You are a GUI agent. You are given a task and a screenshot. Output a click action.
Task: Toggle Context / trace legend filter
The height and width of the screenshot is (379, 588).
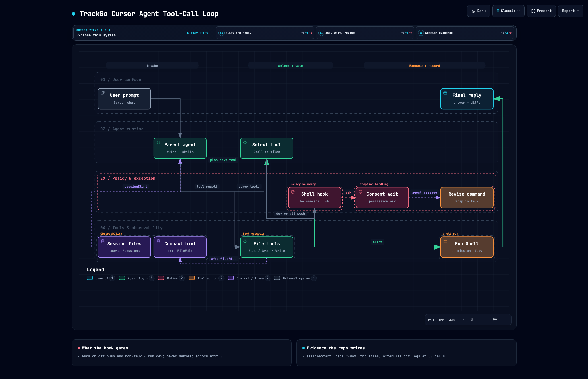(249, 278)
